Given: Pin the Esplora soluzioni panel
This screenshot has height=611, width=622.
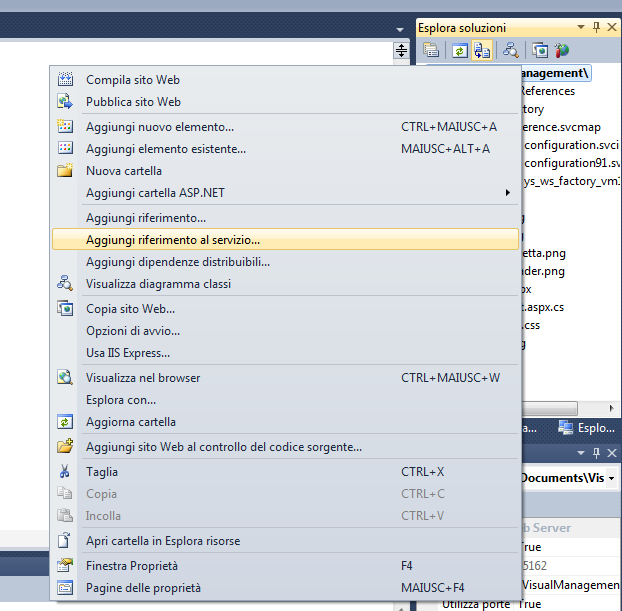Looking at the screenshot, I should pos(596,27).
